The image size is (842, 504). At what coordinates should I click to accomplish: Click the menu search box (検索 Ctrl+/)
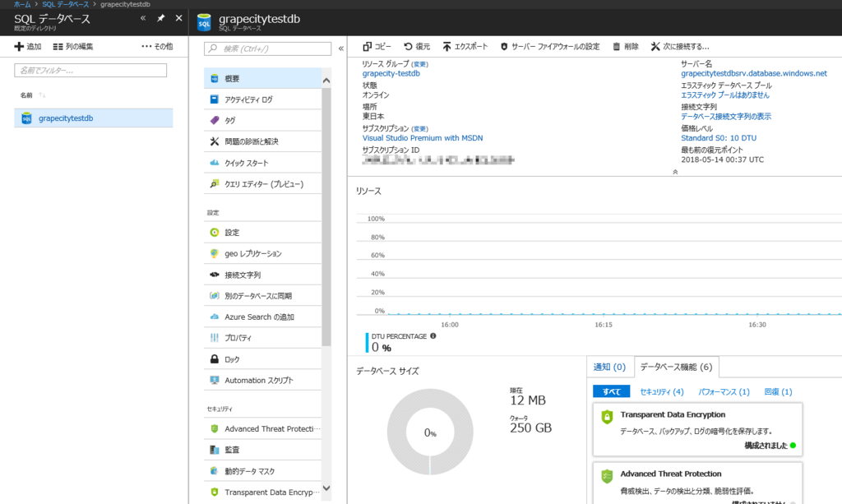tap(267, 49)
